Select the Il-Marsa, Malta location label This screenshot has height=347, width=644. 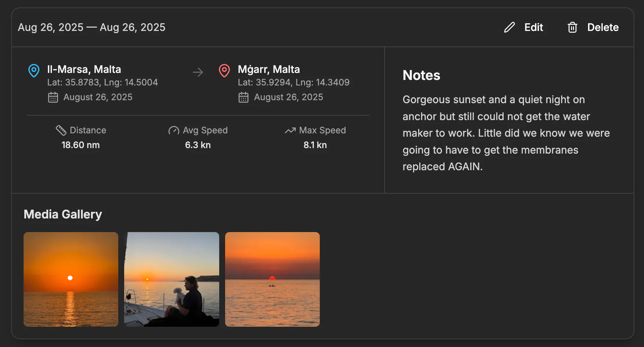[84, 69]
